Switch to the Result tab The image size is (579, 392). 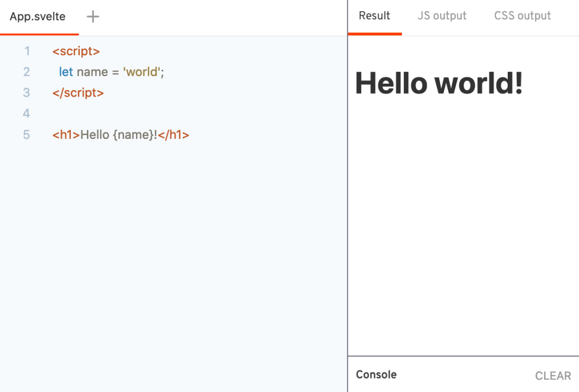click(x=374, y=16)
